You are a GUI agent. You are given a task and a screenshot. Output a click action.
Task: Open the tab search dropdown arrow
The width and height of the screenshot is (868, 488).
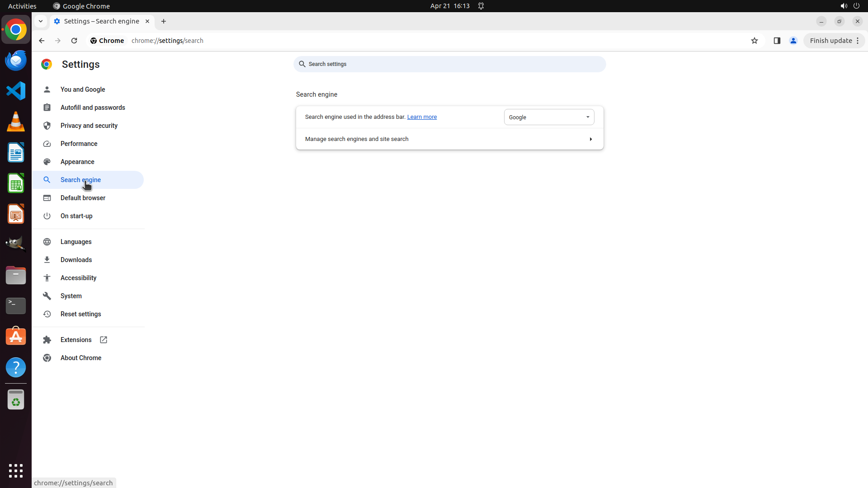pyautogui.click(x=41, y=21)
